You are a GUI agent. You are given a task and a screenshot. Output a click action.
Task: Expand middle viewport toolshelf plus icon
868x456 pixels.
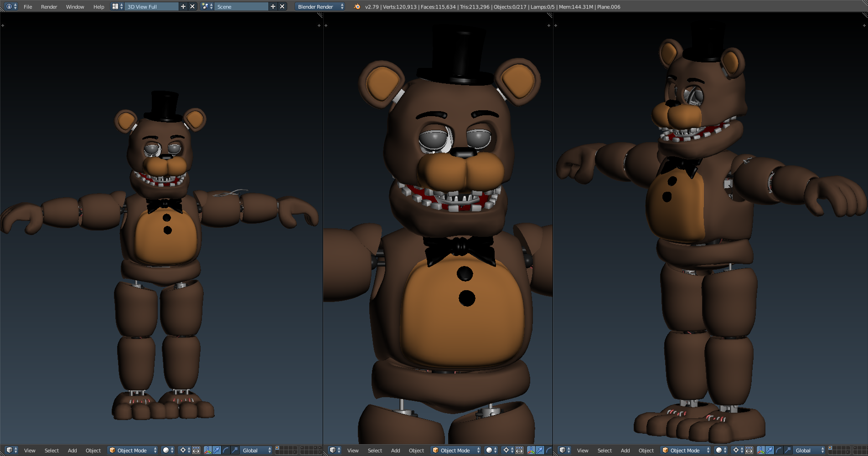326,26
